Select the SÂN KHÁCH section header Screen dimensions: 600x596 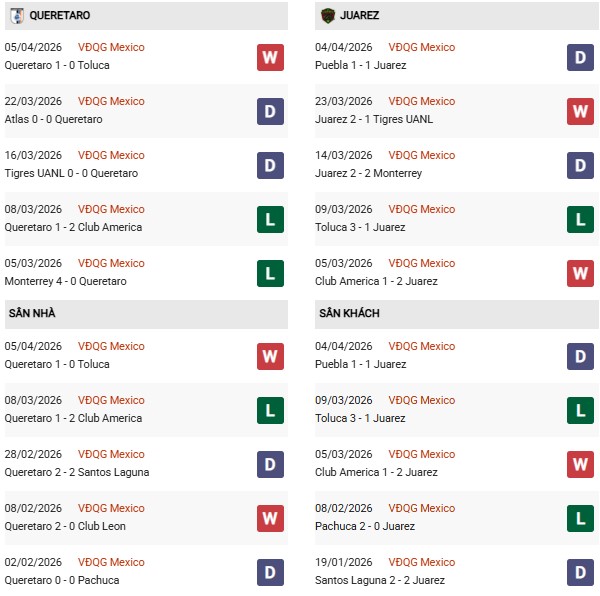coord(350,313)
